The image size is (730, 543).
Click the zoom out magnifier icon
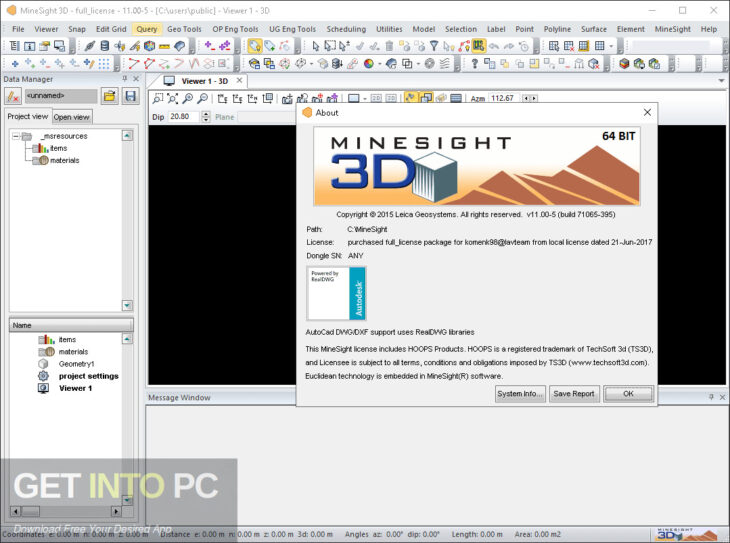(x=203, y=98)
